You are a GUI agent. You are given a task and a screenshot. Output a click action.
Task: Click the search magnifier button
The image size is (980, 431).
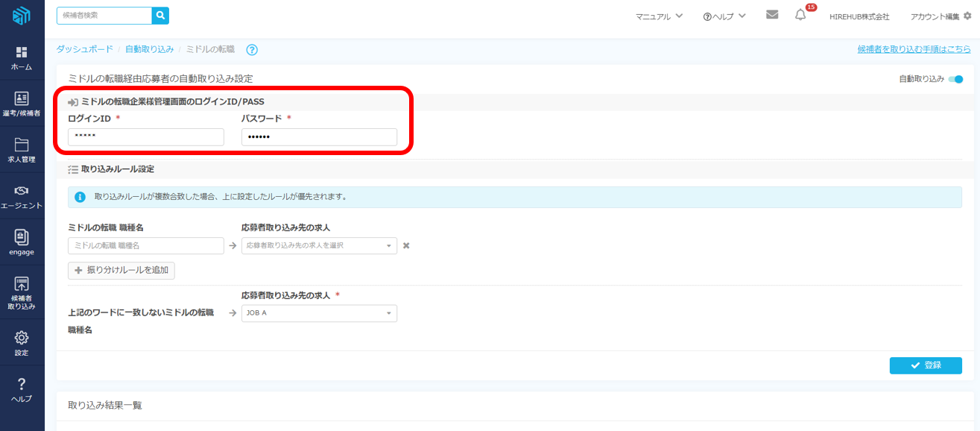(x=160, y=16)
